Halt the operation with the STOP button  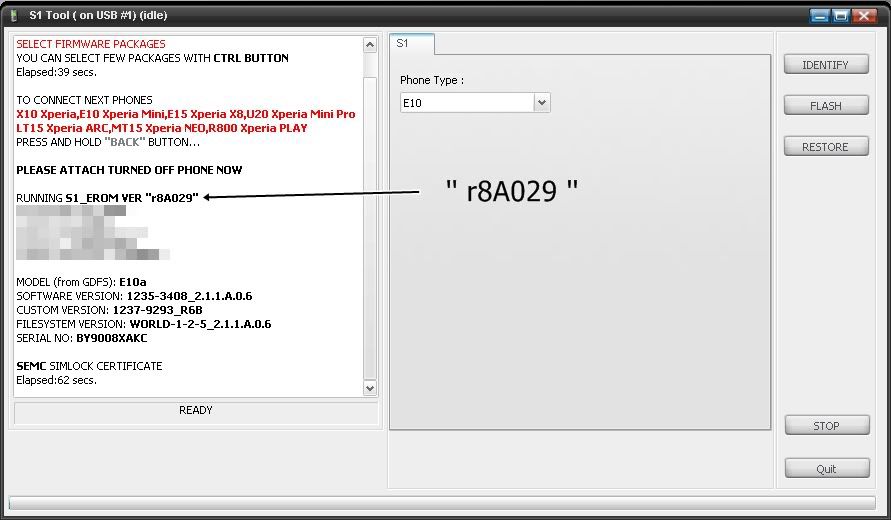[x=827, y=426]
